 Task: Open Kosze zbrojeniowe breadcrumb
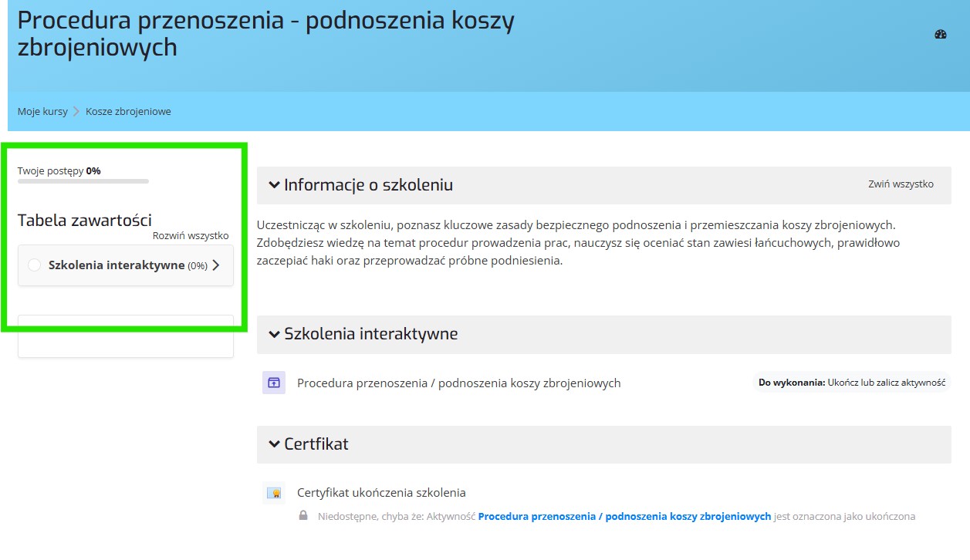click(128, 111)
